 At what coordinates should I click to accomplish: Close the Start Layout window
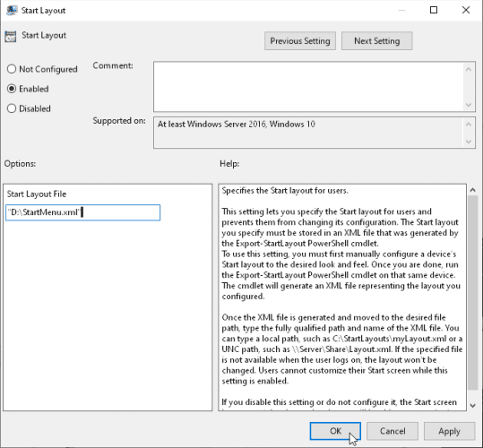(x=466, y=10)
